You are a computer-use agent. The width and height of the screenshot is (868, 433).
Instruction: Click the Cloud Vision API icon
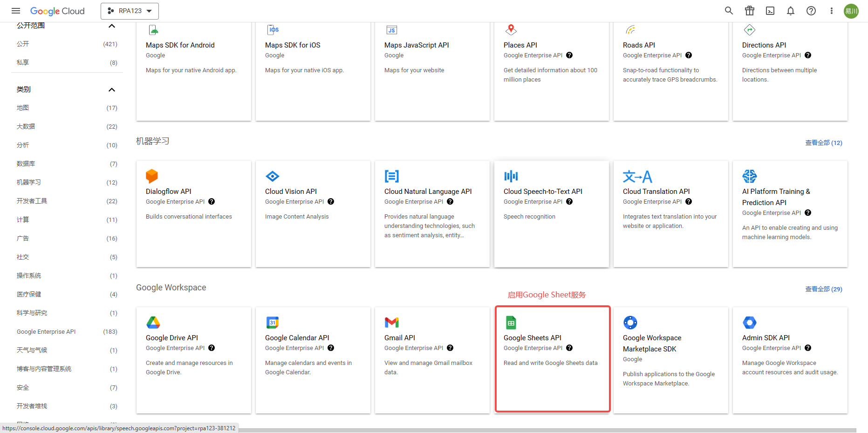click(x=273, y=176)
